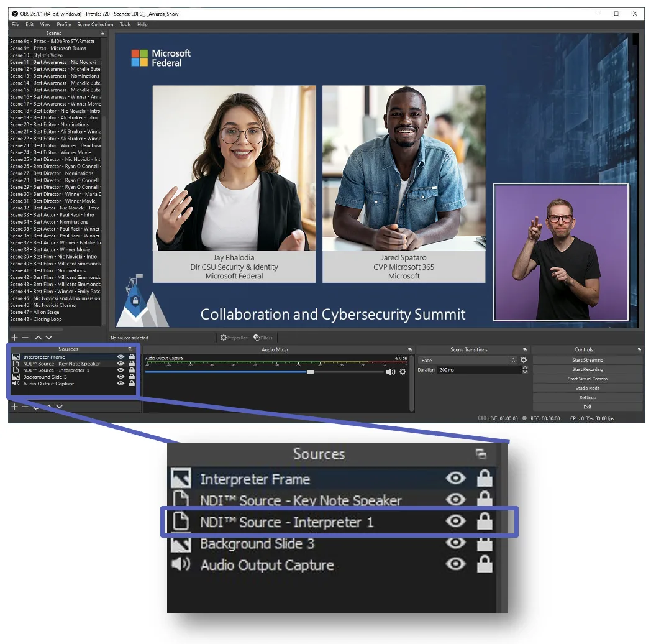Hide Background Slide 3 in enlarged Sources inset
Viewport: 651px width, 644px height.
point(455,543)
